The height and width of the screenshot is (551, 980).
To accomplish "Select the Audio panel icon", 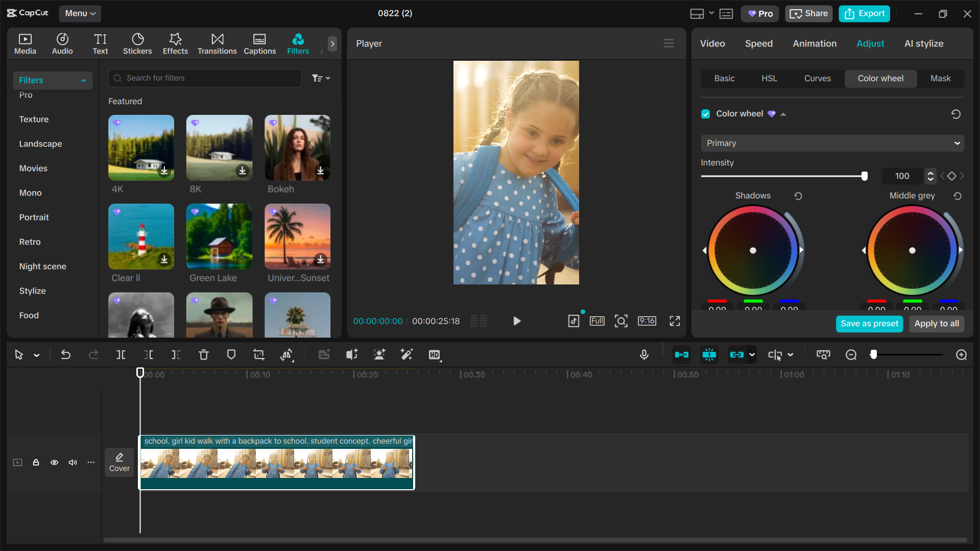I will pos(62,43).
